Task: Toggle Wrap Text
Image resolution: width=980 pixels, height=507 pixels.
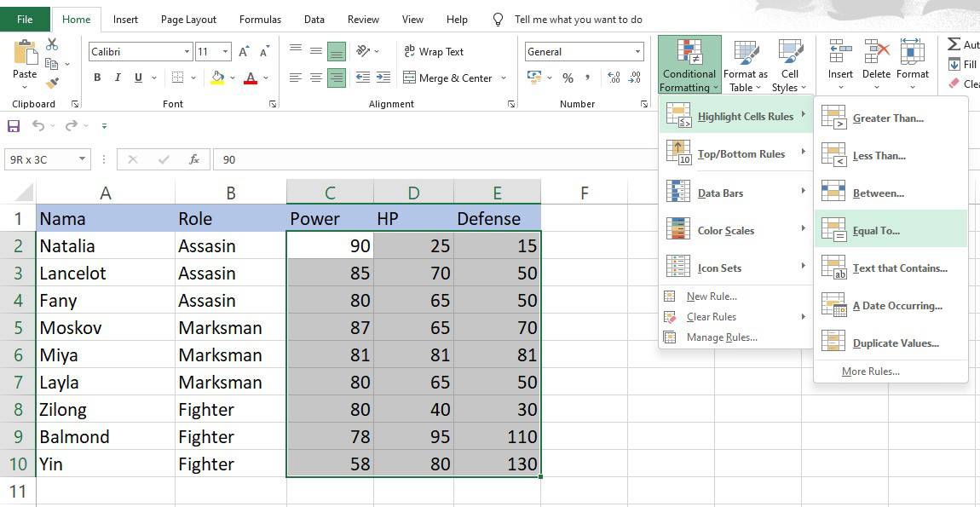Action: [x=434, y=52]
